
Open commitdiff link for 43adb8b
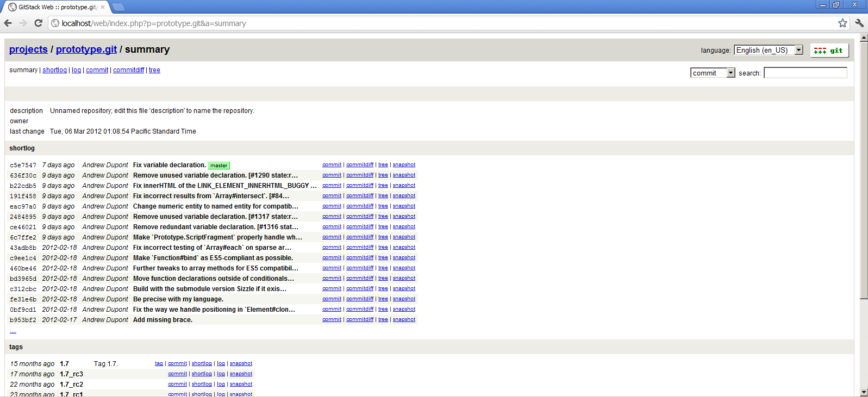360,247
